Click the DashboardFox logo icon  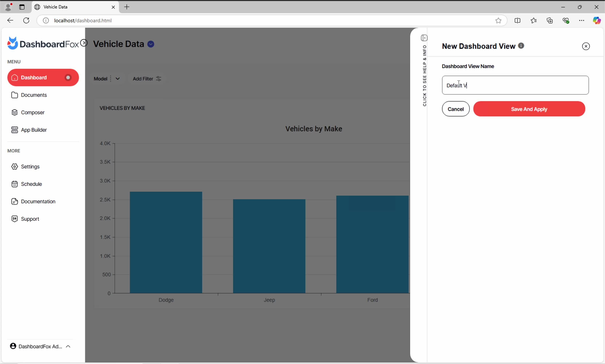(x=12, y=43)
